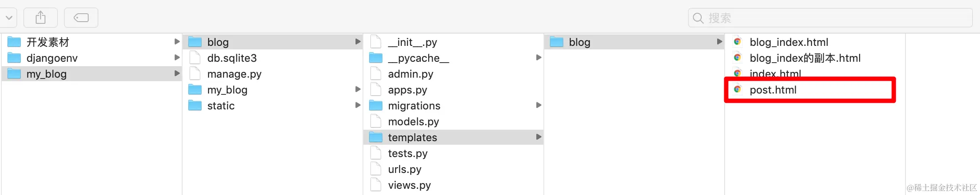980x195 pixels.
Task: Select tests.py file name
Action: 408,153
